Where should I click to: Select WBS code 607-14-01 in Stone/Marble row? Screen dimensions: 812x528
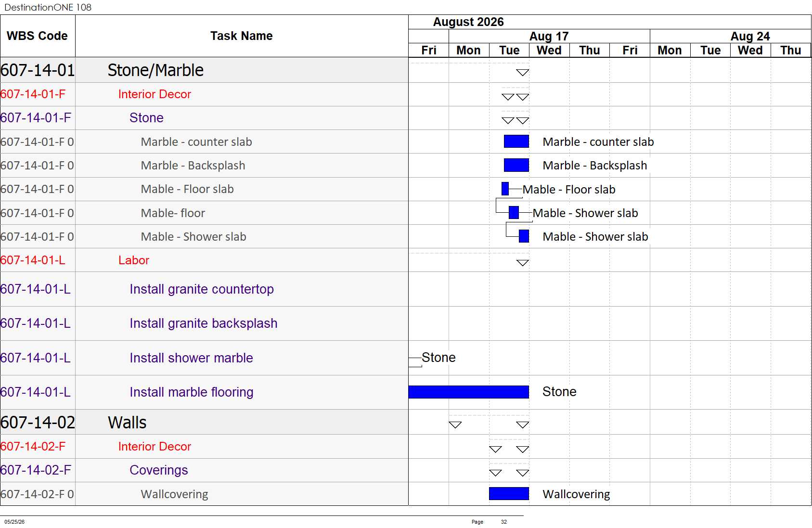point(38,70)
